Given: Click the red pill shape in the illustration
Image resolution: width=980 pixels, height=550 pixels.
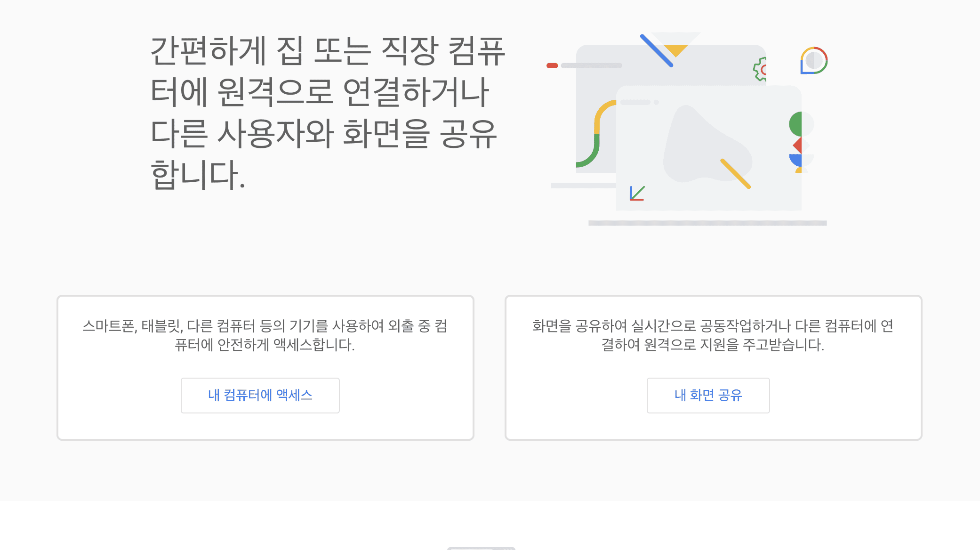Looking at the screenshot, I should pos(552,65).
